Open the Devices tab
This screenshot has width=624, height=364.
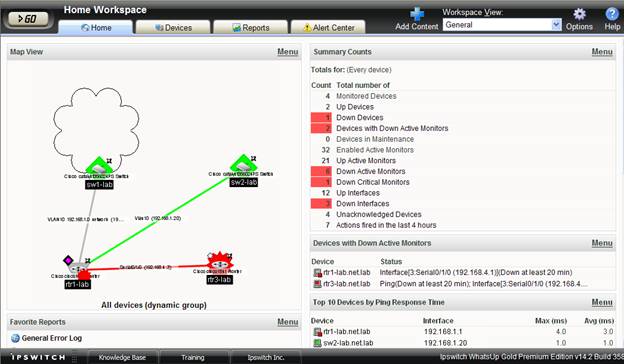tap(173, 27)
